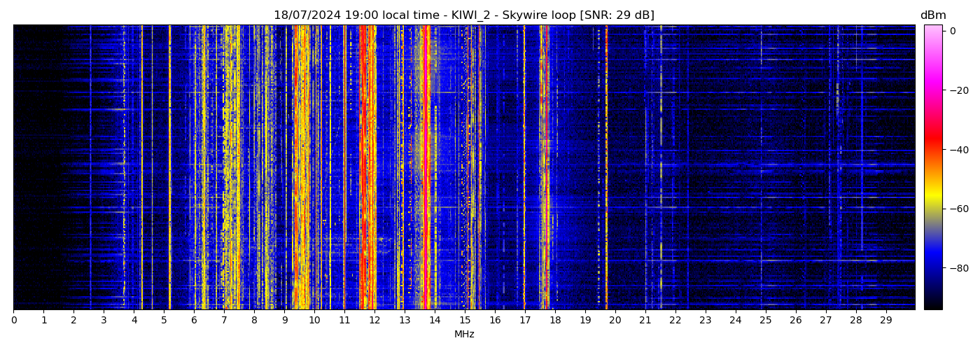Viewport: 980px width, 350px height.
Task: Click the 14 MHz tick label
Action: coord(435,320)
